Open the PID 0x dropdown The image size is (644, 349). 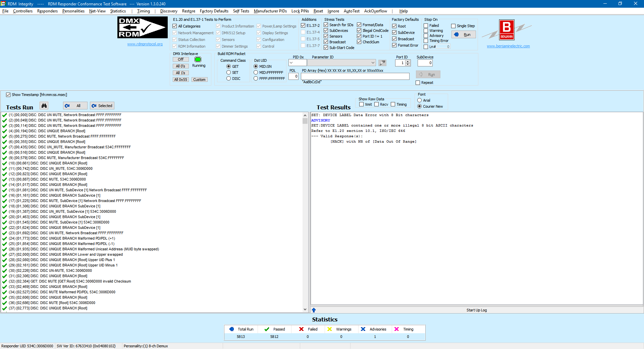(x=297, y=63)
